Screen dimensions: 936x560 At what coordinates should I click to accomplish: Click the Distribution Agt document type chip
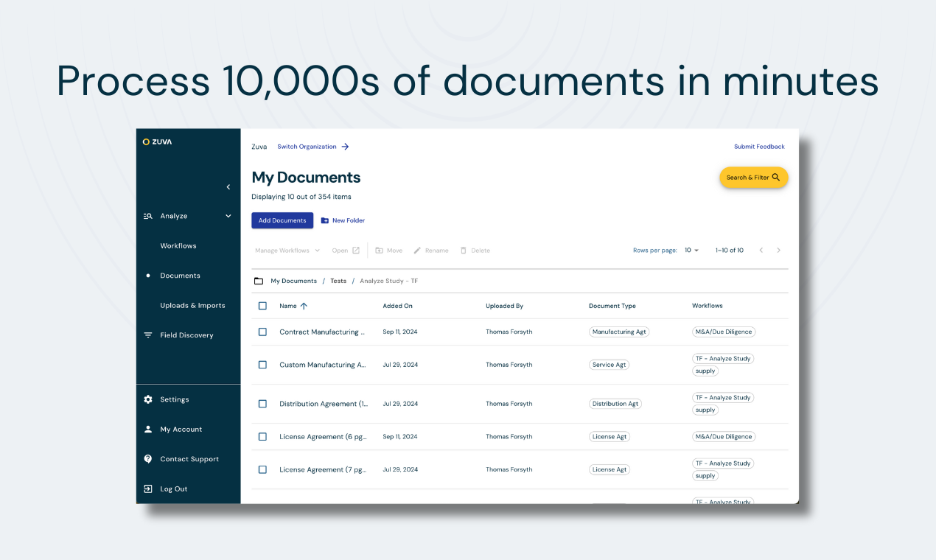point(615,404)
